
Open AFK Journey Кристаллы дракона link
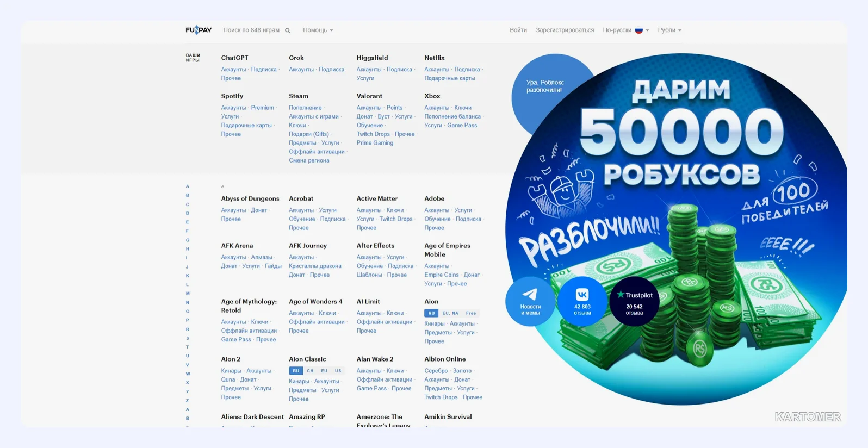pos(315,266)
